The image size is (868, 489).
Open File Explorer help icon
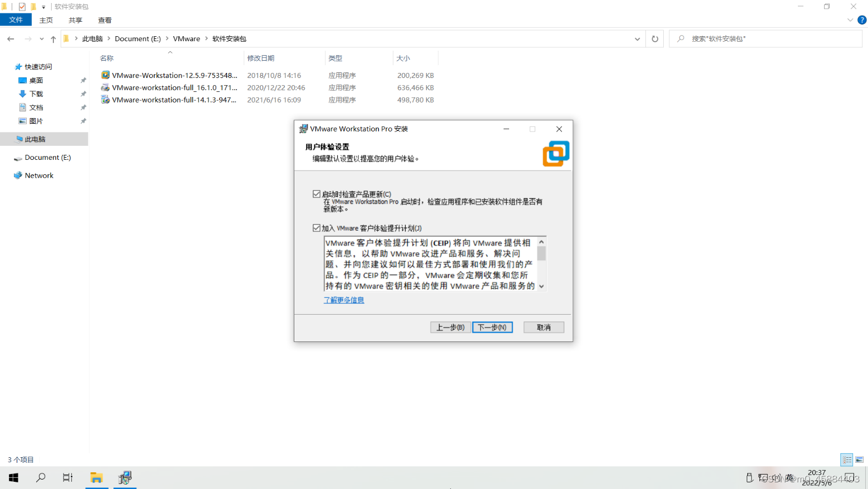(x=861, y=20)
